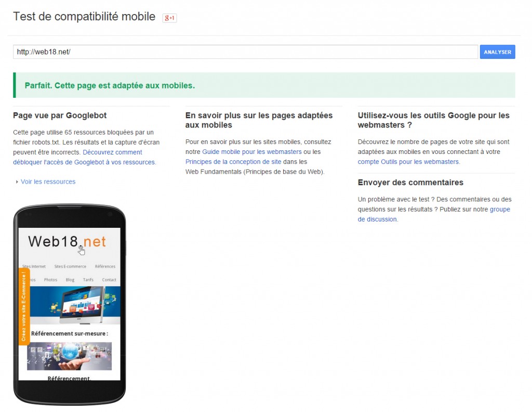Click the ANALYSER button
Viewport: 532px width, 413px height.
click(x=497, y=52)
